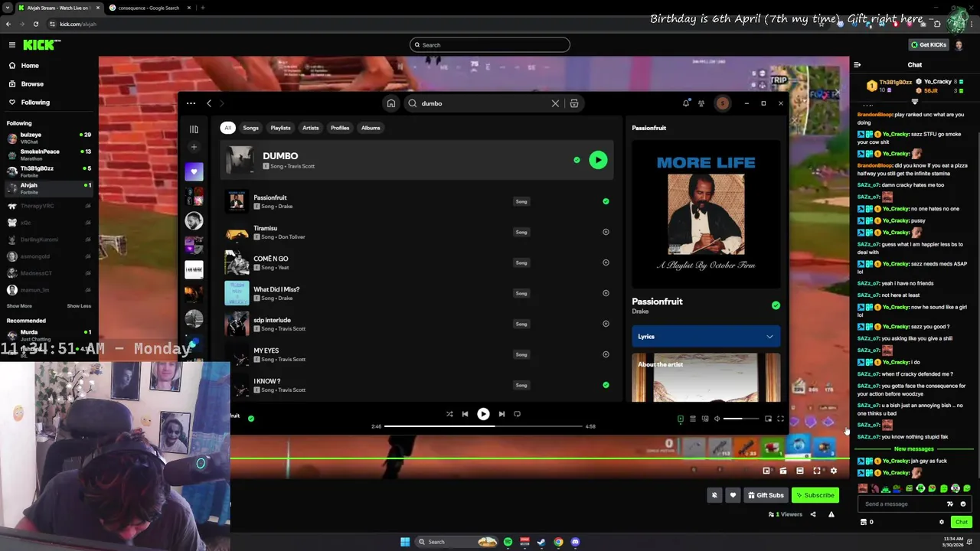Focus Send a message chat field
This screenshot has height=551, width=980.
click(x=902, y=504)
